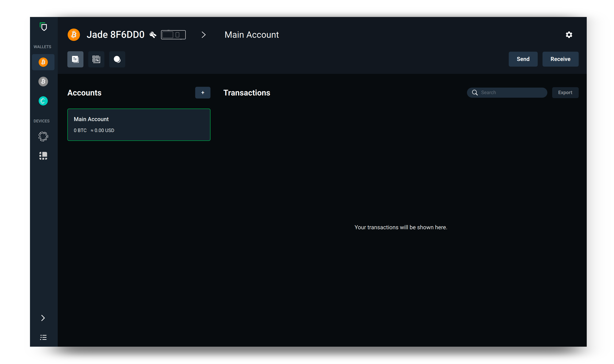Click breadcrumb chevron before Main Account
This screenshot has width=614, height=364.
[203, 35]
